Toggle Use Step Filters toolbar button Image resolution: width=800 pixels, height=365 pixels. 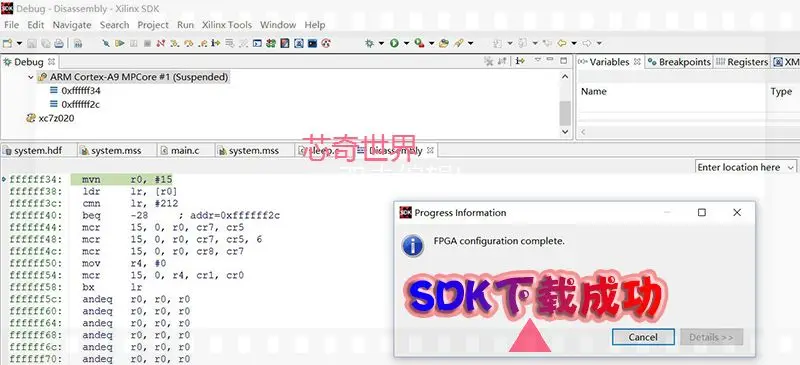coord(243,43)
